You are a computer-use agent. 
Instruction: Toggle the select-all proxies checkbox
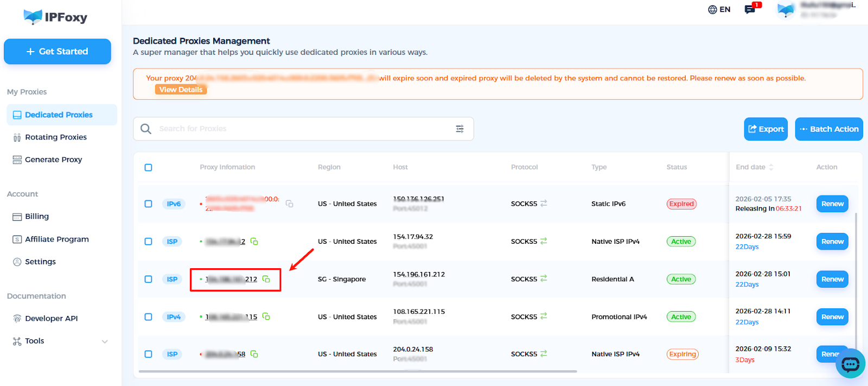[148, 167]
